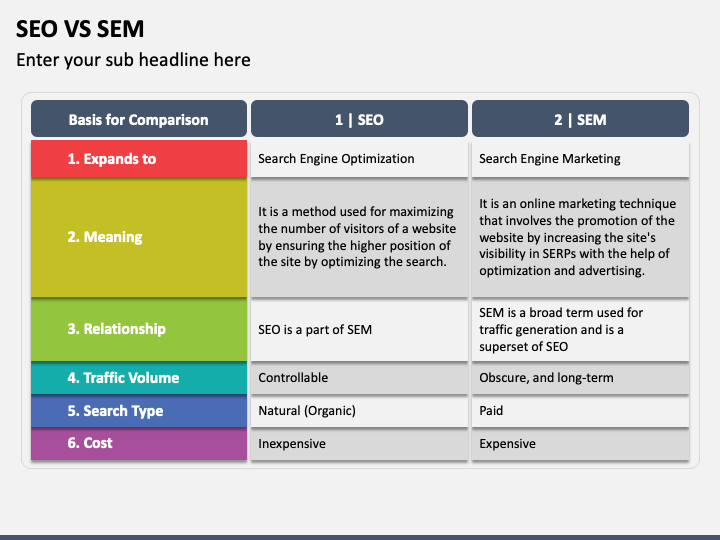Click the 'Obscure, and long-term' cell

[580, 378]
